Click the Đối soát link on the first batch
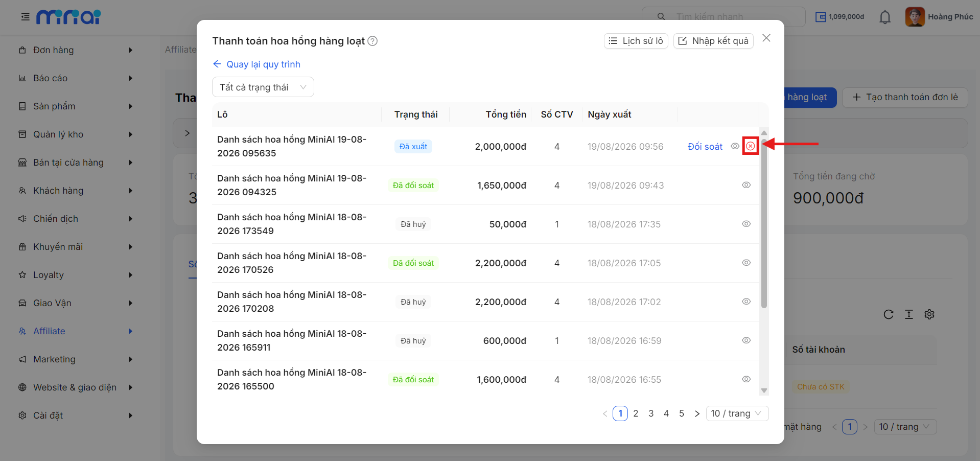Viewport: 980px width, 461px height. [705, 147]
